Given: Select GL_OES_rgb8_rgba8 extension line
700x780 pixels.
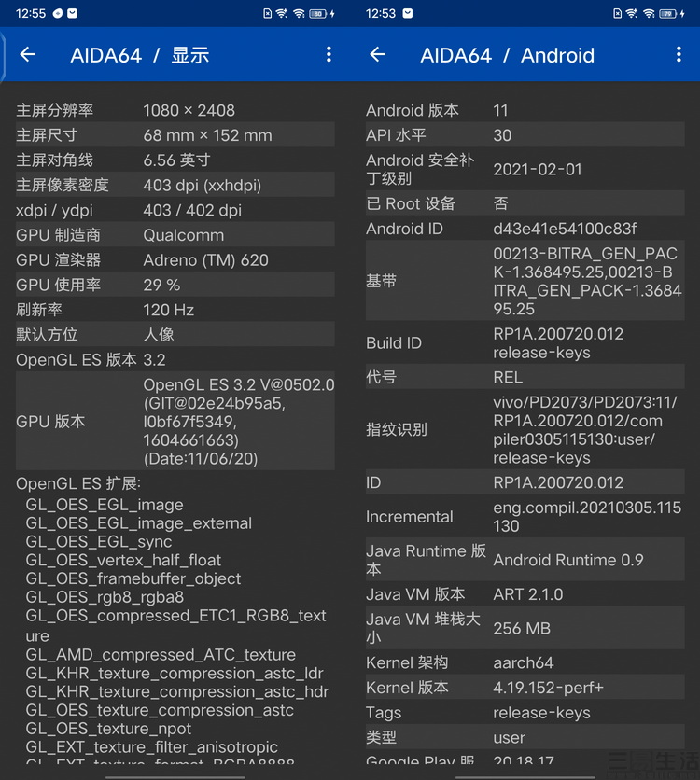Looking at the screenshot, I should click(105, 597).
